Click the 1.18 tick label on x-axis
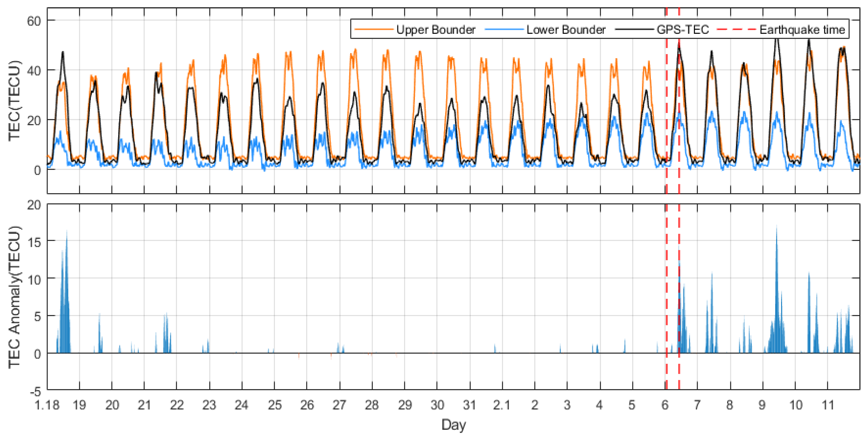 [x=47, y=405]
